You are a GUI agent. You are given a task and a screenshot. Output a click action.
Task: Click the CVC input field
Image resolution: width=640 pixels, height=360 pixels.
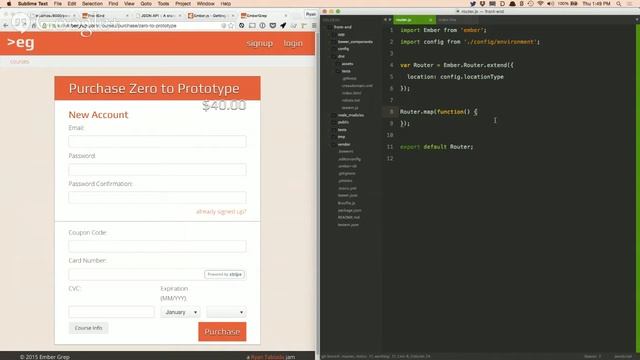click(x=111, y=312)
